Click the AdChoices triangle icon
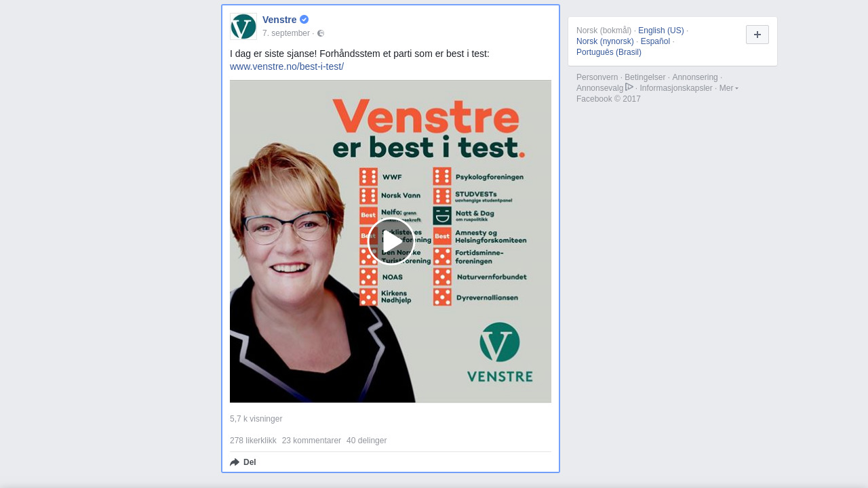Image resolution: width=868 pixels, height=488 pixels. click(629, 87)
